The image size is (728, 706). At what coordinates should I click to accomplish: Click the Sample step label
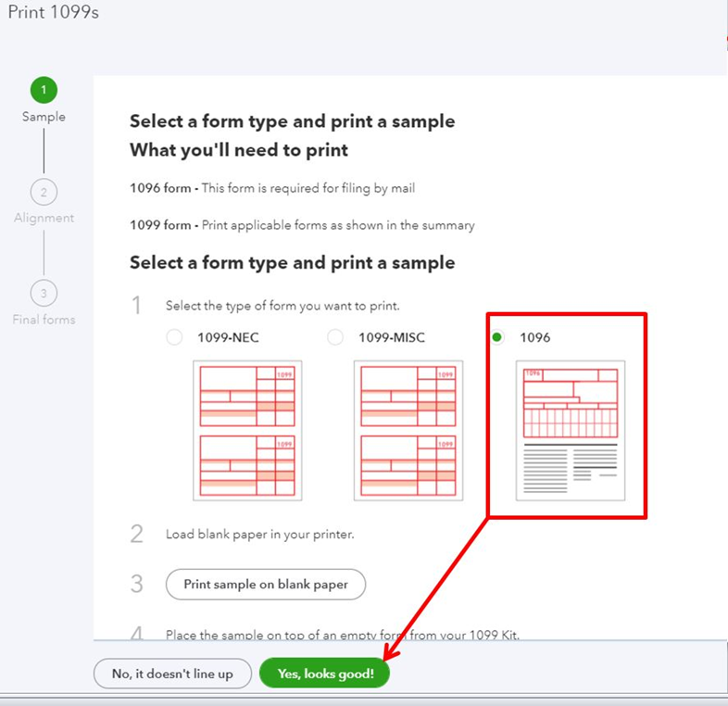click(44, 117)
